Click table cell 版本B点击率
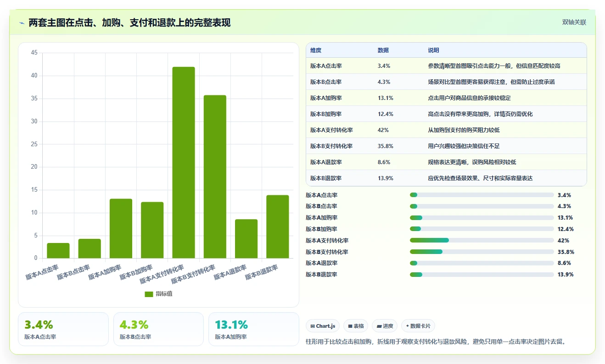This screenshot has height=364, width=605. [x=326, y=82]
